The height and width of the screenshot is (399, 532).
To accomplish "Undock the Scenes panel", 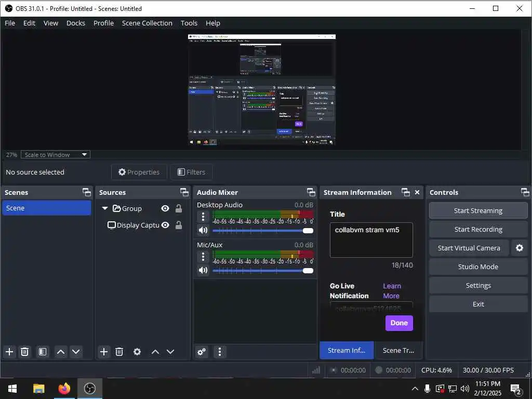I will pos(87,192).
